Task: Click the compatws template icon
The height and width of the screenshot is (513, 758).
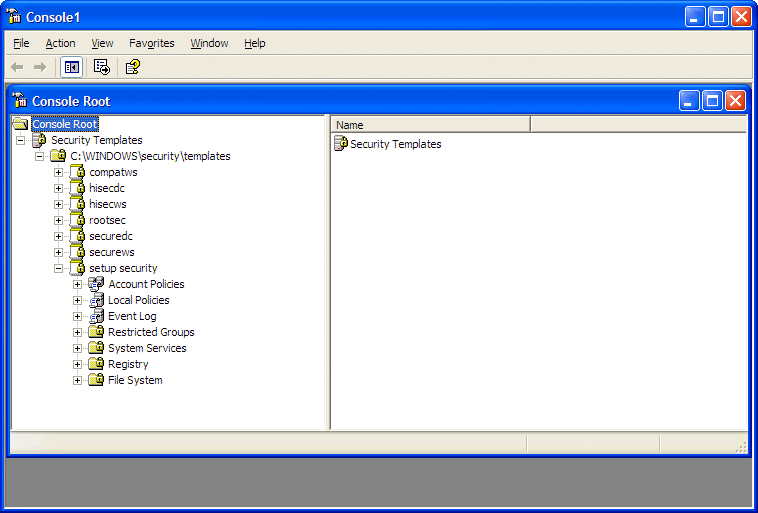Action: coord(77,172)
